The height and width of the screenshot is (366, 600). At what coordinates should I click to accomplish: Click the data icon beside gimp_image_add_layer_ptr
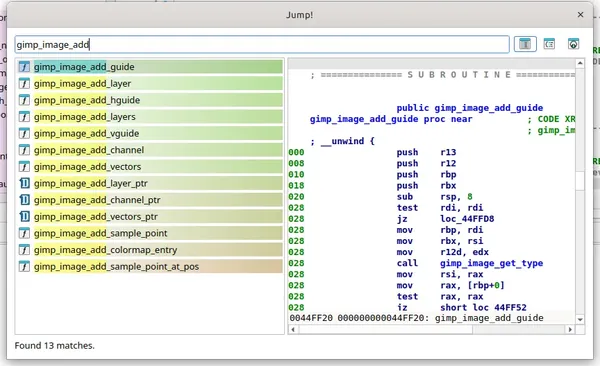pyautogui.click(x=24, y=183)
